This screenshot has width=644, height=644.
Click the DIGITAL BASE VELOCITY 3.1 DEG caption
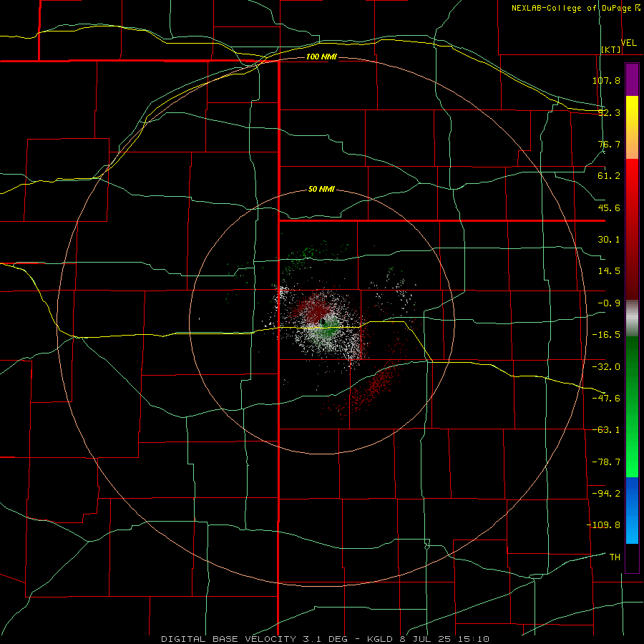click(x=254, y=639)
